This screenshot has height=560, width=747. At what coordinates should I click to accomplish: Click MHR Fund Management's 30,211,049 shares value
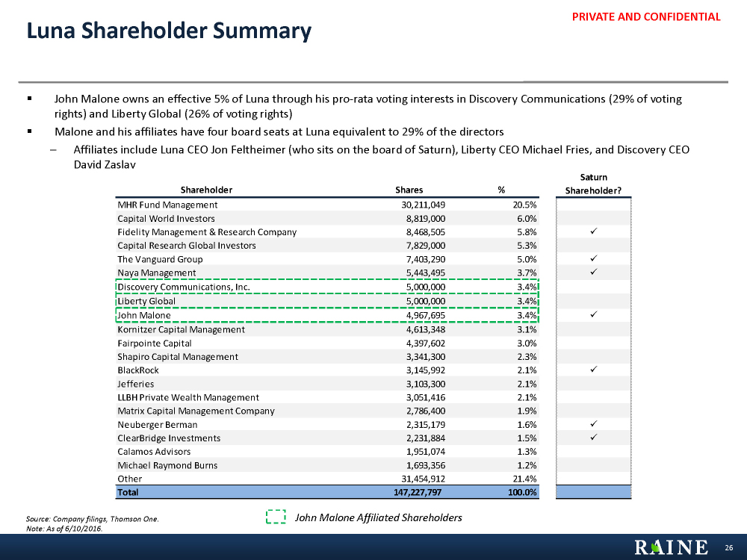click(420, 205)
